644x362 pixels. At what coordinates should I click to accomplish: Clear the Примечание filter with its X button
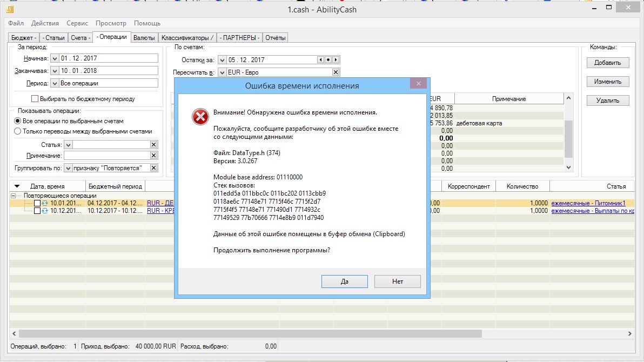coord(153,156)
